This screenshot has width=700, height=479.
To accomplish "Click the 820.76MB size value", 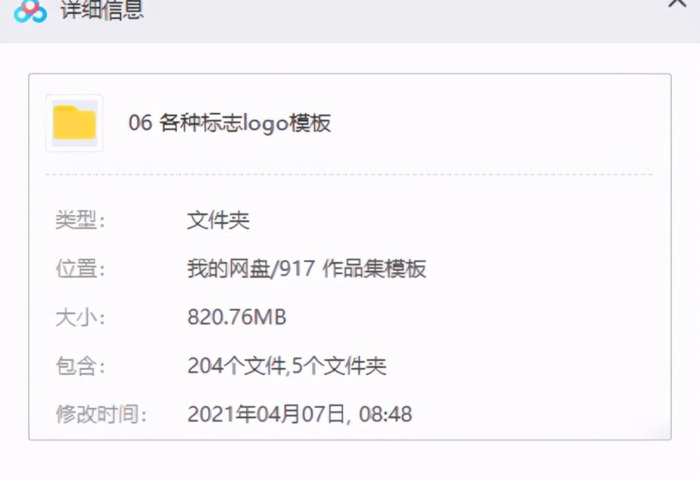I will (x=237, y=317).
